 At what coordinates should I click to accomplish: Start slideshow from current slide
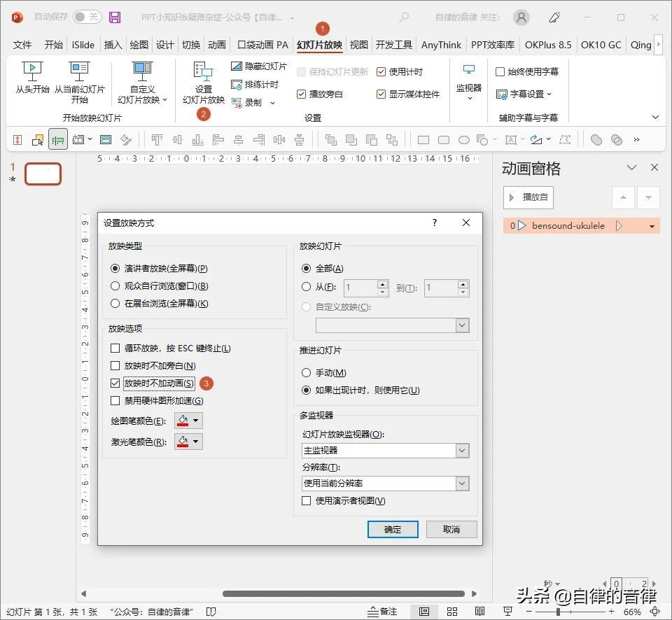coord(79,80)
